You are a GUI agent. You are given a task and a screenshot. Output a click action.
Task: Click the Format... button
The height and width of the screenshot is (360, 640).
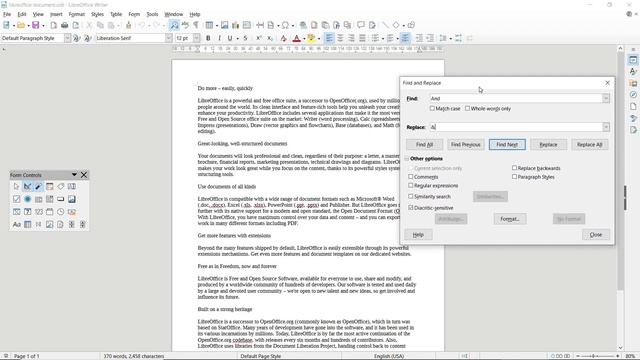pos(510,219)
